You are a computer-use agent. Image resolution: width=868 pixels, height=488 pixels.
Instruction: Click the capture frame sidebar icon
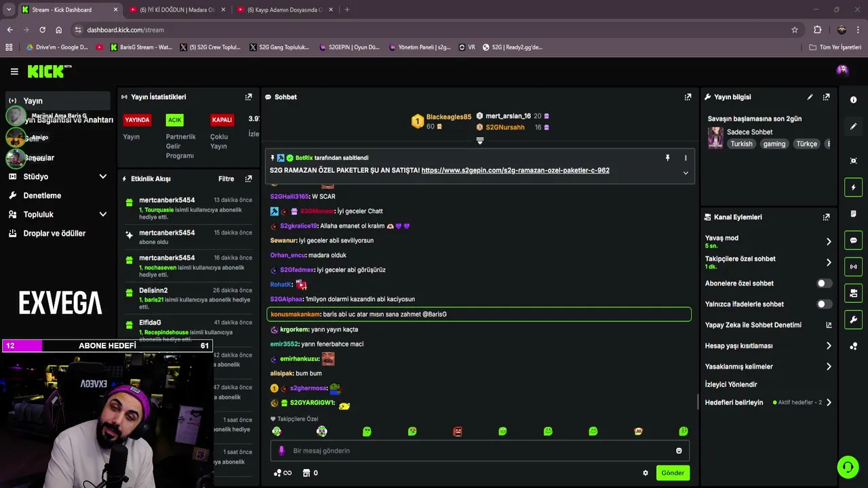coord(853,161)
